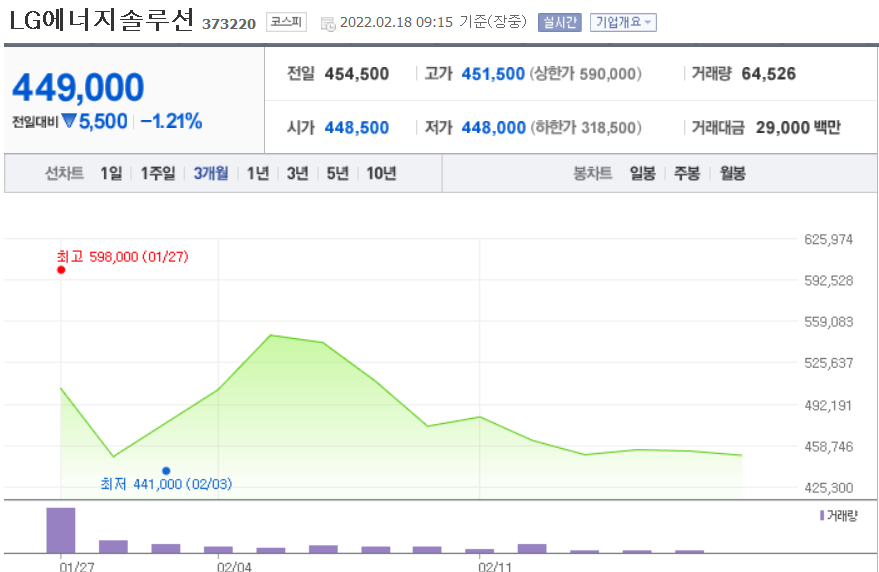Click the 01/27 date axis label
The height and width of the screenshot is (572, 879).
(77, 566)
